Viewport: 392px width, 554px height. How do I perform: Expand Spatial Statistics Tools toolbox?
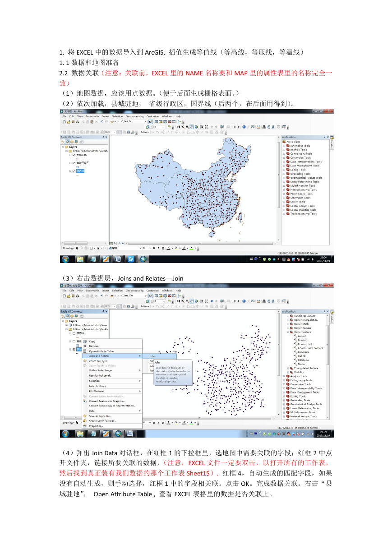pos(284,210)
